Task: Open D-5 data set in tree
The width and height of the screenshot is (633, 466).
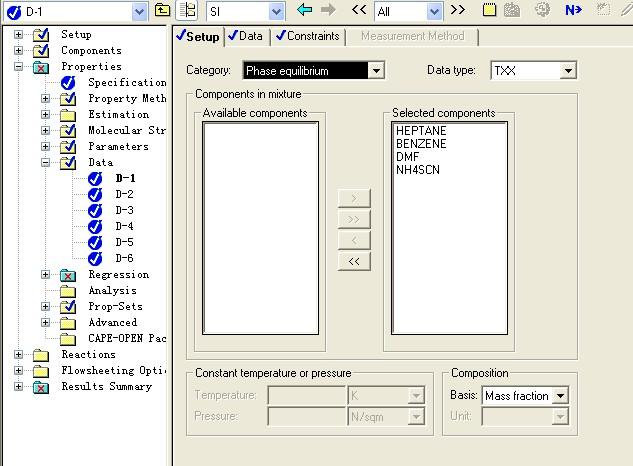Action: click(124, 242)
